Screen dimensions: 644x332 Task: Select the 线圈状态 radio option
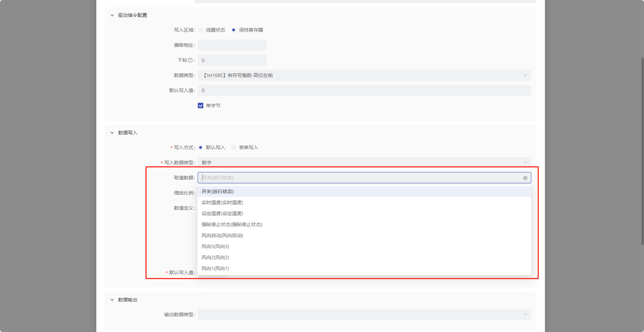click(x=201, y=30)
